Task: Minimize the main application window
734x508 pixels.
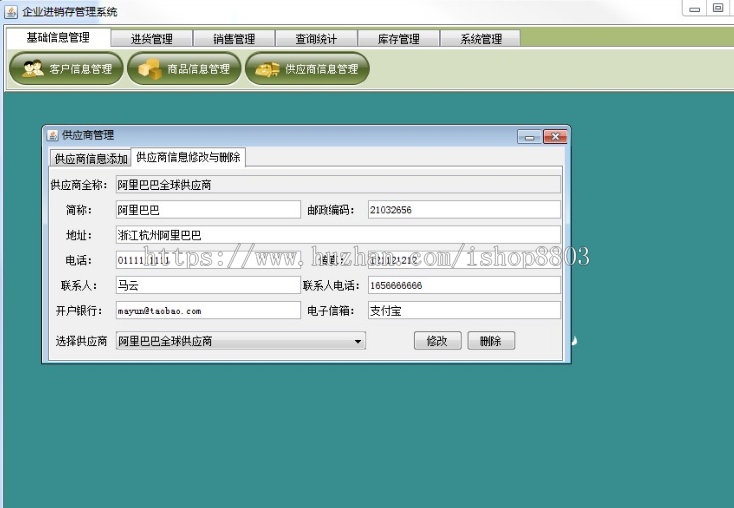Action: 695,8
